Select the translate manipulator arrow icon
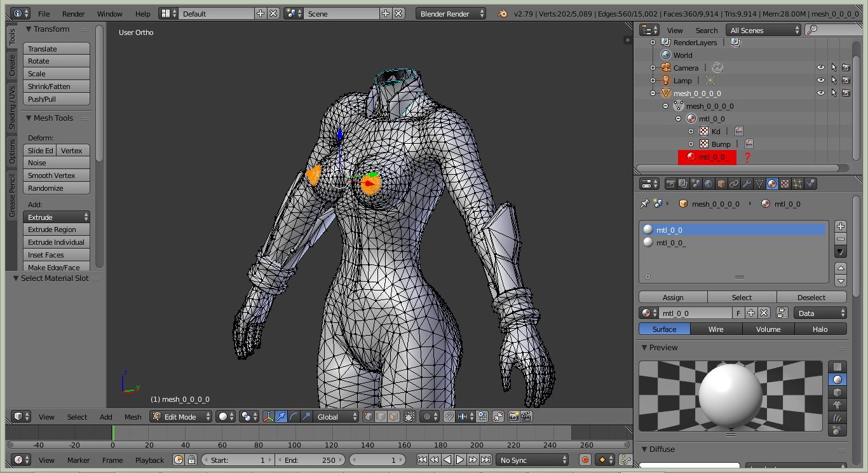868x473 pixels. 281,416
